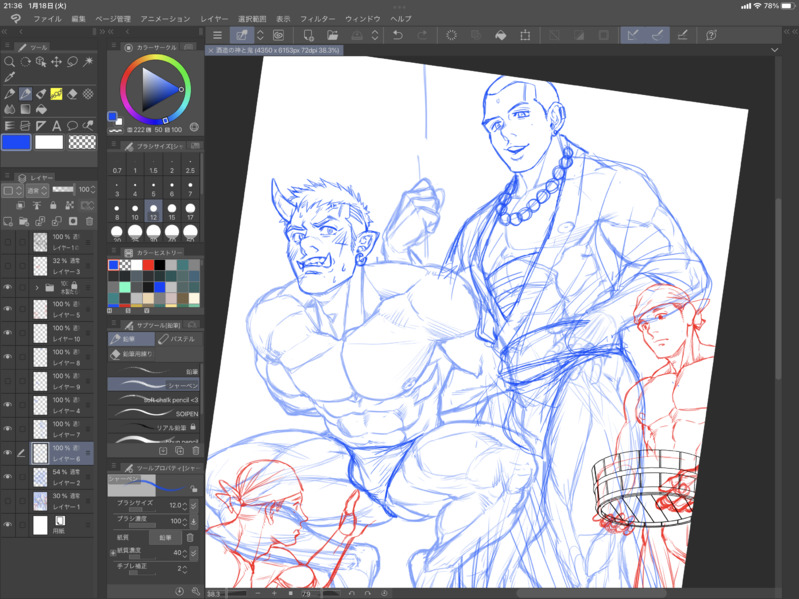Screen dimensions: 799x599
Task: Open file with folder icon in command bar
Action: coord(332,35)
